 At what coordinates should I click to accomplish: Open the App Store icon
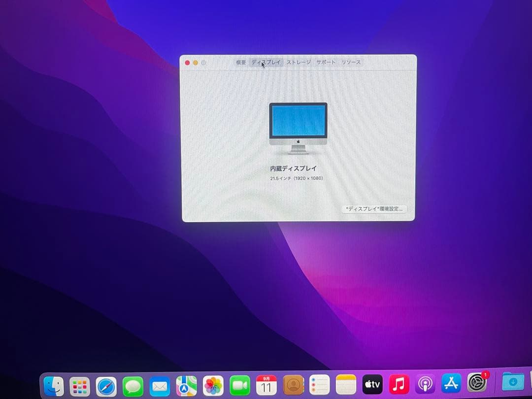[x=452, y=384]
